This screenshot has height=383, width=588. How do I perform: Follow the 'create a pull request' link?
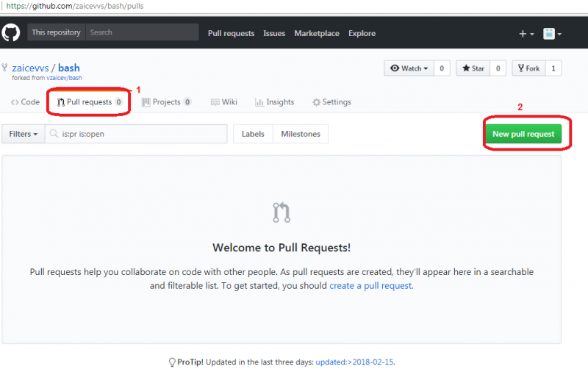[x=370, y=285]
